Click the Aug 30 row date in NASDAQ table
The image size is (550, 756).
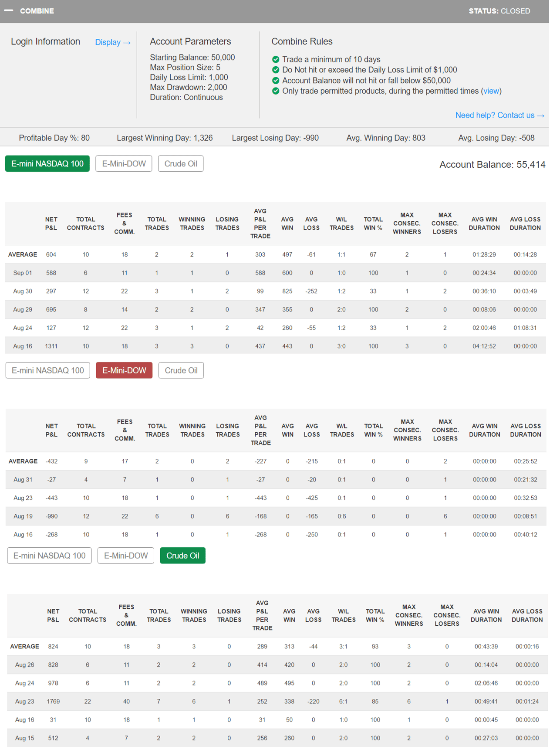point(23,291)
